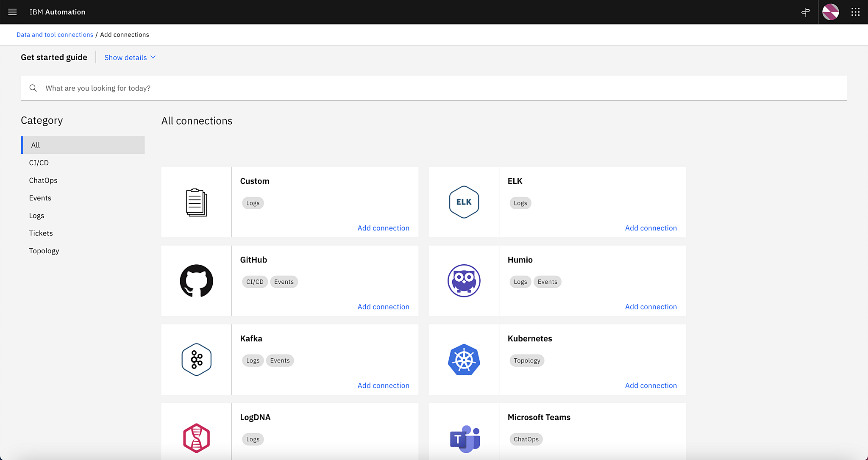Click the Custom clipboard logo
Image resolution: width=868 pixels, height=460 pixels.
coord(196,202)
